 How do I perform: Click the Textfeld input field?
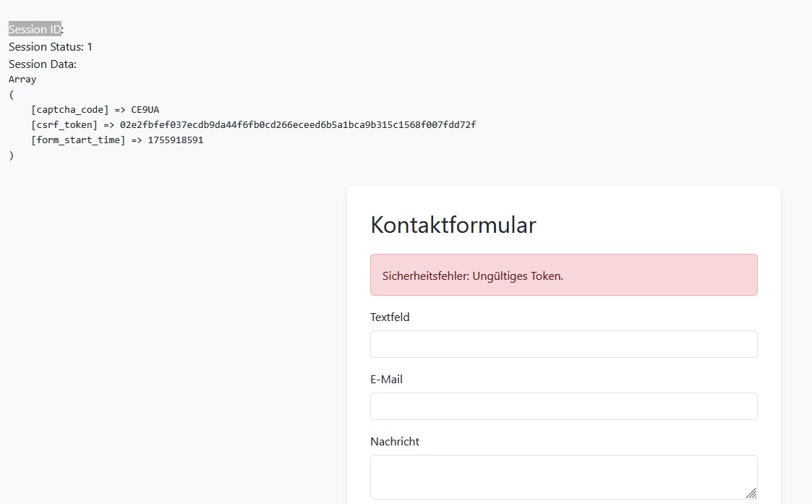point(563,344)
